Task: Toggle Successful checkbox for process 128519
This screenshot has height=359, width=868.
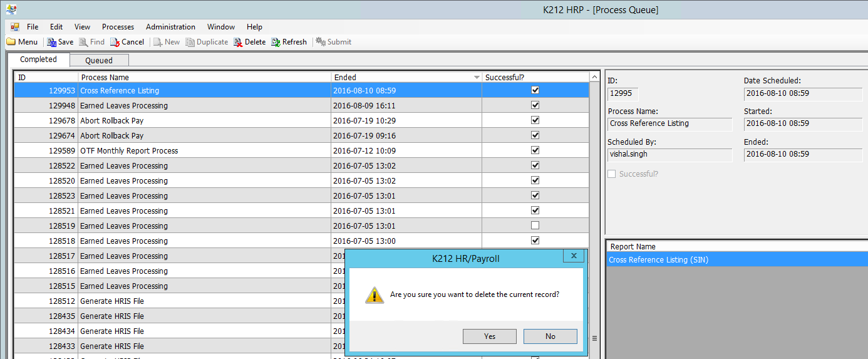Action: (535, 226)
